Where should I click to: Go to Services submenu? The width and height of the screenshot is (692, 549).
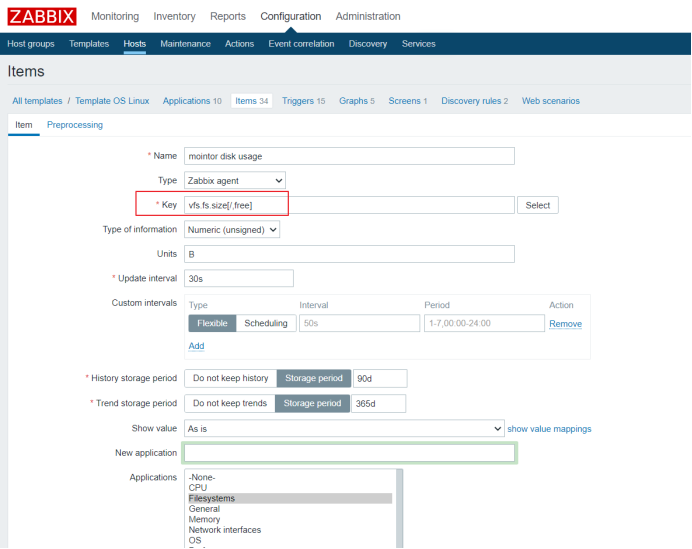click(418, 44)
